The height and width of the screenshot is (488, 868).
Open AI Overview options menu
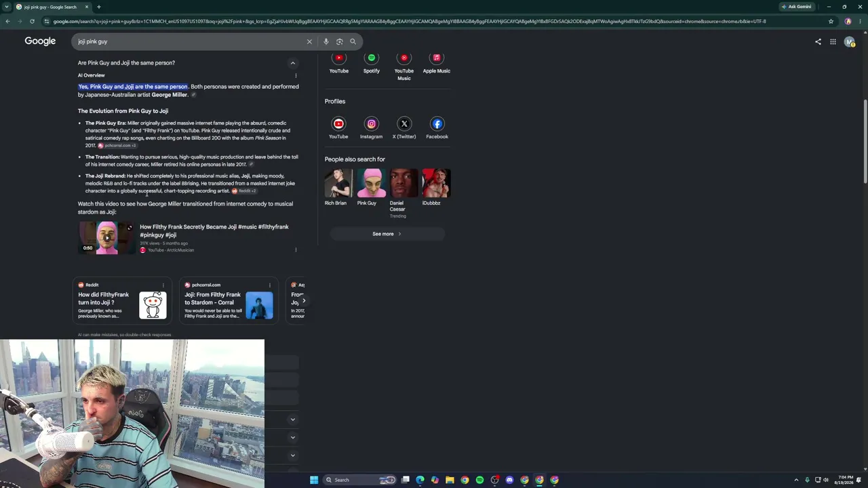click(296, 75)
